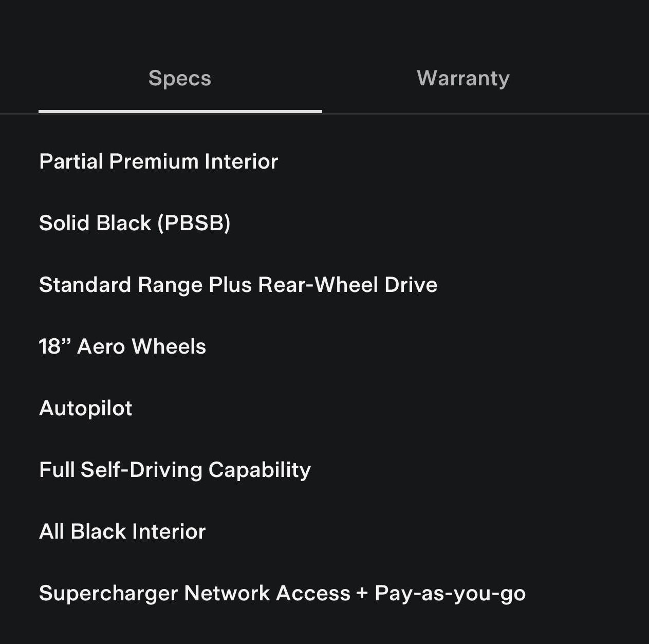This screenshot has width=649, height=644.
Task: Switch to the Warranty tab
Action: pos(463,78)
